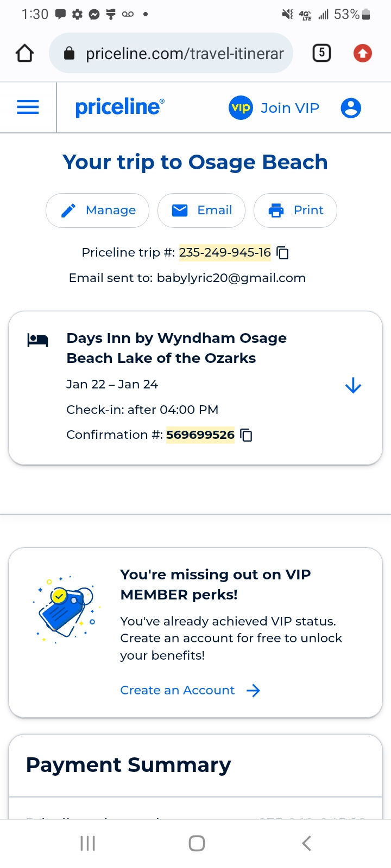Copy the hotel confirmation number
Viewport: 391px width, 868px height.
coord(247,435)
